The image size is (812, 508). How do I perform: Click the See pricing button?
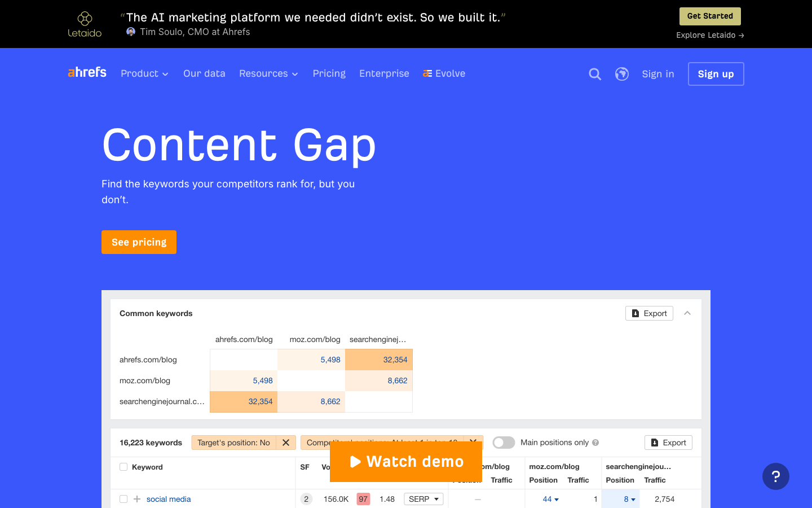pos(139,242)
